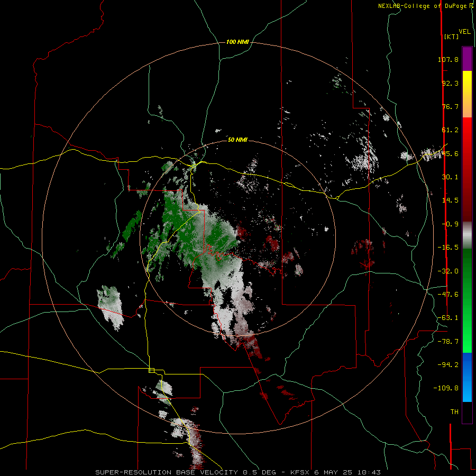Select the 45.6 velocity scale value
This screenshot has height=476, width=476.
click(x=450, y=153)
